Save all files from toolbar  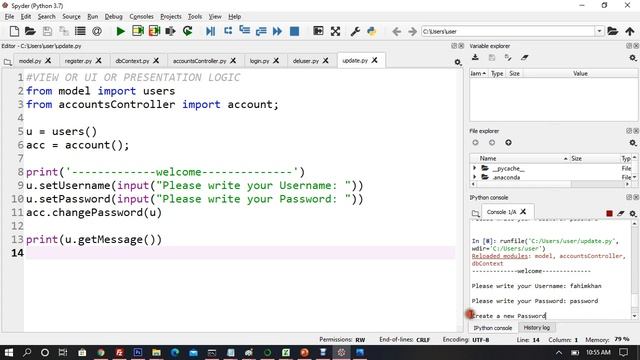pyautogui.click(x=64, y=31)
